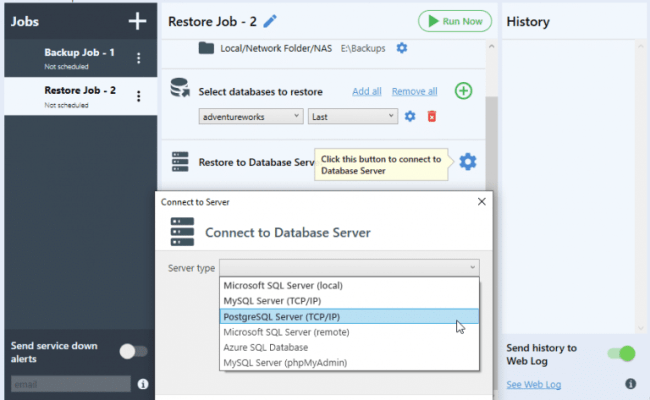
Task: Add a new job with plus icon
Action: tap(137, 21)
